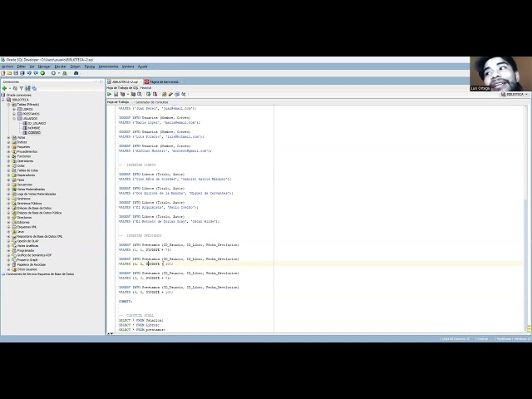Viewport: 532px width, 399px height.
Task: Click the filter funnel icon in Conexiones panel
Action: pyautogui.click(x=22, y=88)
